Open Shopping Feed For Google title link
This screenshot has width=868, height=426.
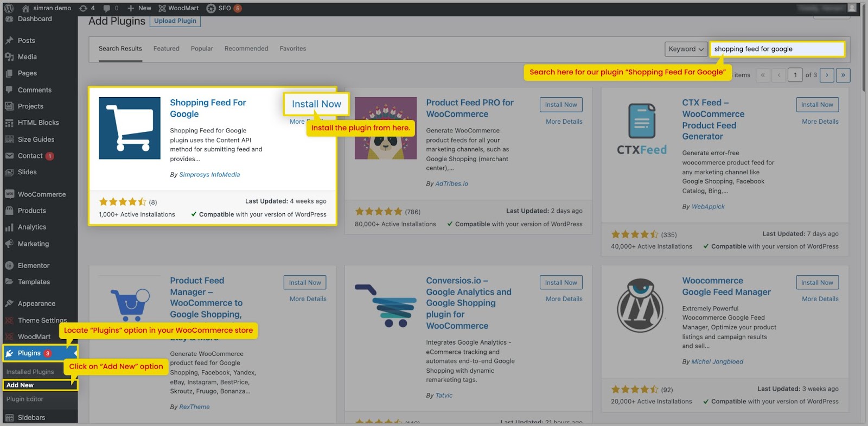tap(208, 108)
